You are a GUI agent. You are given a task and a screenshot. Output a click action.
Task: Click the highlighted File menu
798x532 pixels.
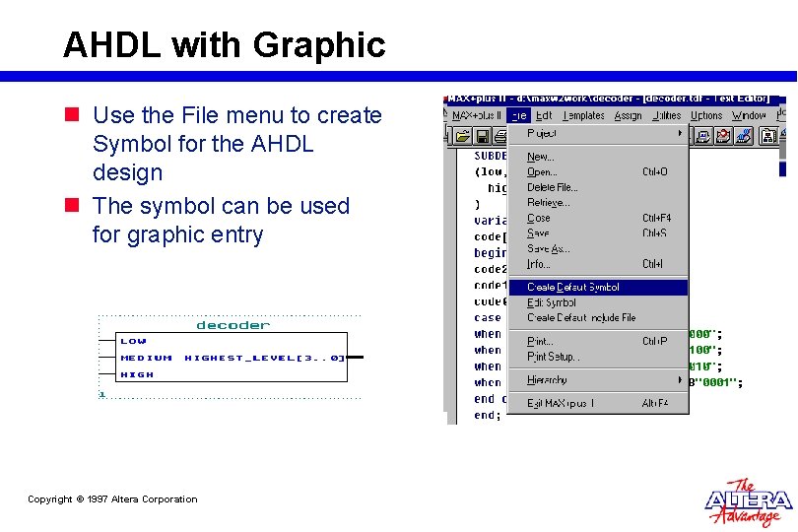point(518,115)
